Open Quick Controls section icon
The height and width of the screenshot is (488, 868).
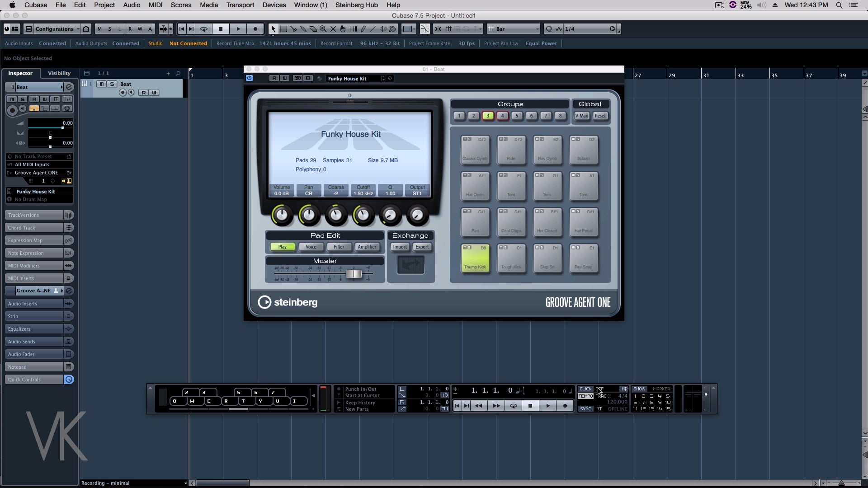pos(69,380)
